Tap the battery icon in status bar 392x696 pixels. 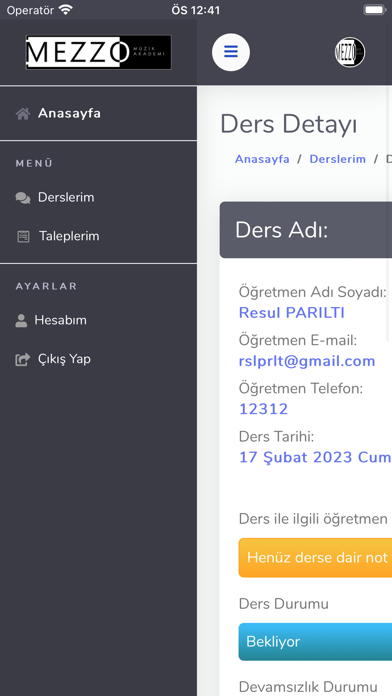click(x=374, y=10)
